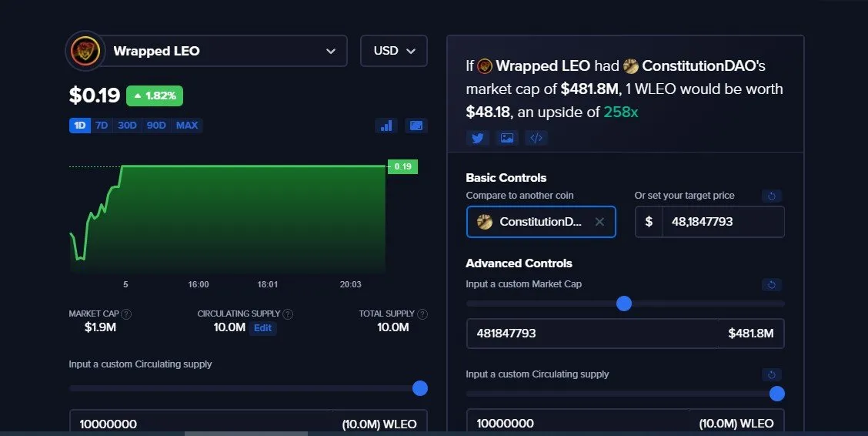
Task: Click the Wrapped LEO icon in headline
Action: pos(484,66)
